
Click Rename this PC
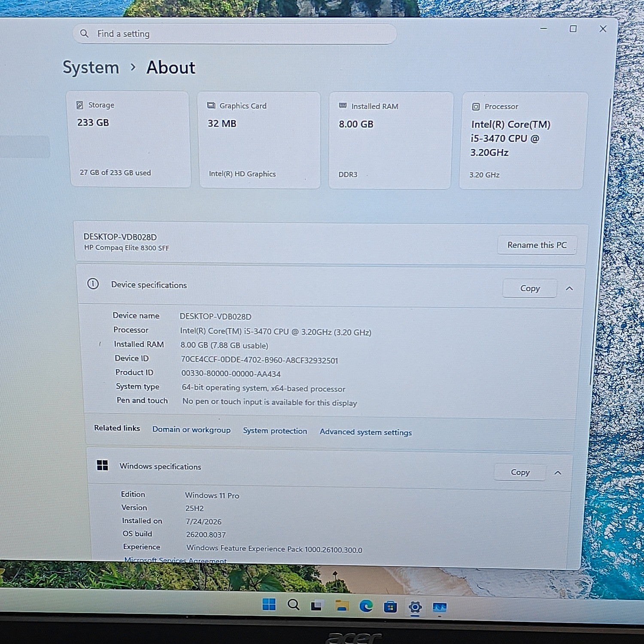pyautogui.click(x=537, y=245)
